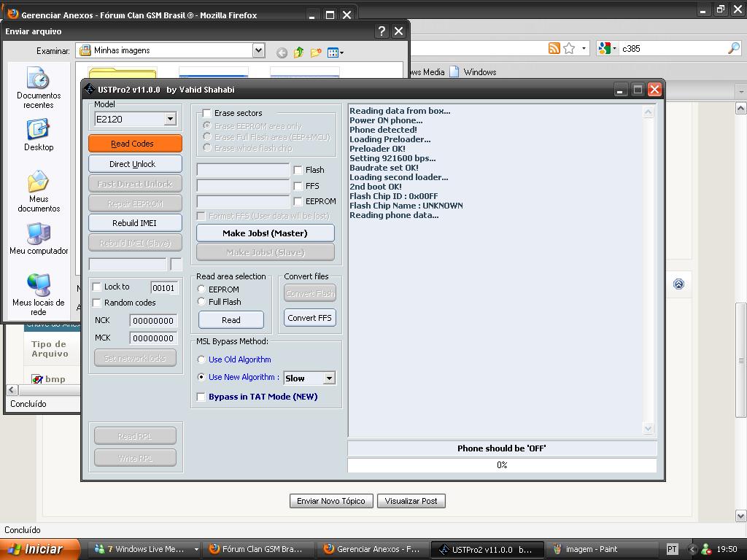
Task: Switch to Fórum Clan GSM Brasil taskbar window
Action: (x=258, y=549)
